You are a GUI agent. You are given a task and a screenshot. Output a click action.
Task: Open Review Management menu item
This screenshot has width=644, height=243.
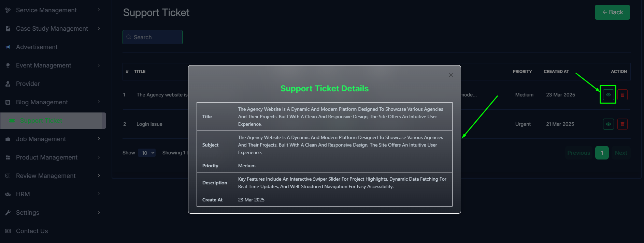pyautogui.click(x=46, y=176)
